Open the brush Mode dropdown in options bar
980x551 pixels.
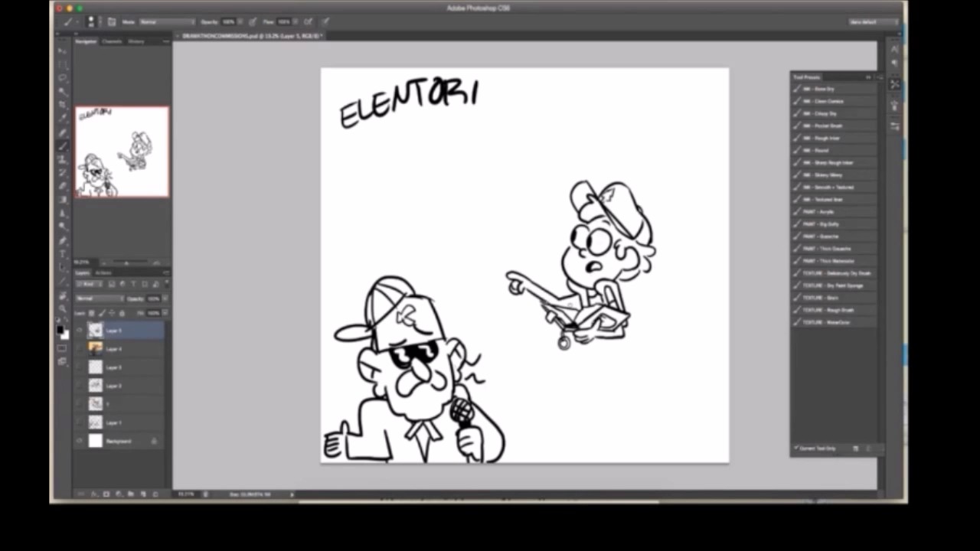tap(166, 22)
